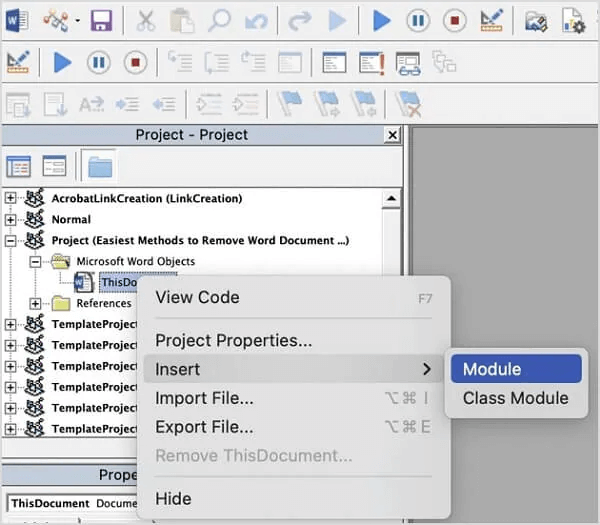This screenshot has height=525, width=600.
Task: Toggle Folders view in Project panel
Action: [100, 166]
